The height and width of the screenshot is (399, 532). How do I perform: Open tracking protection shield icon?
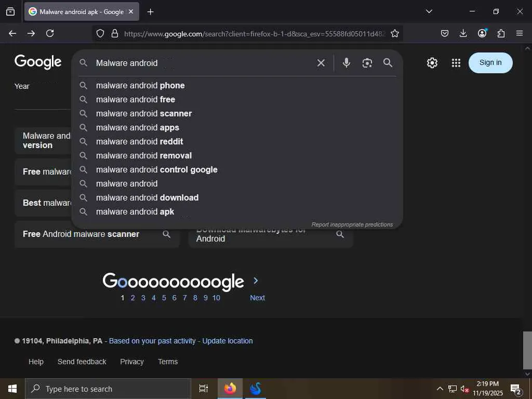[100, 33]
